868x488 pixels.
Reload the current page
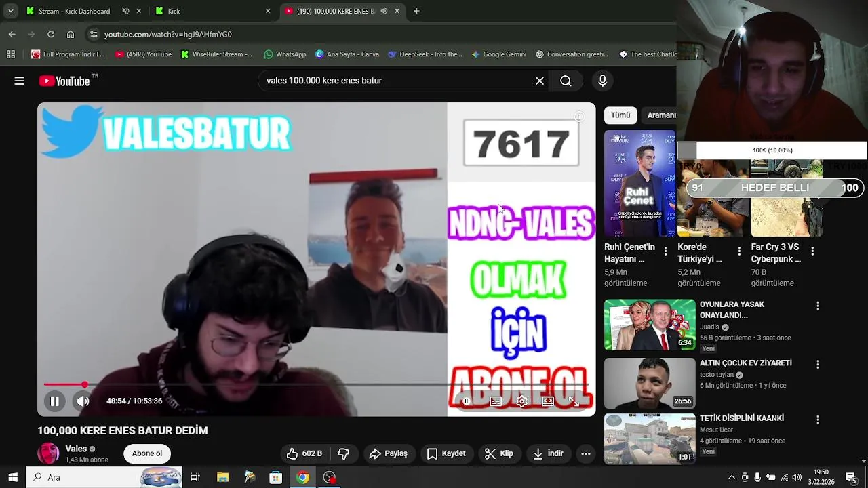tap(51, 34)
